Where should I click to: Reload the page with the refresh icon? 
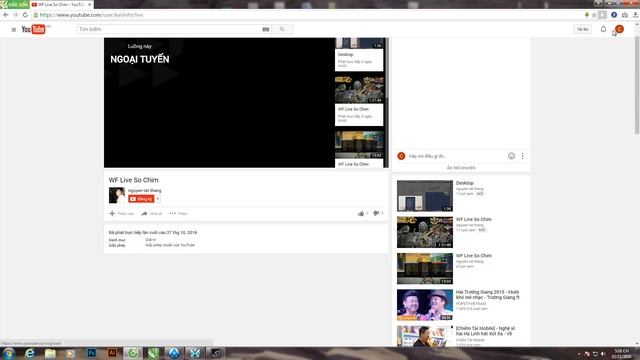click(25, 15)
